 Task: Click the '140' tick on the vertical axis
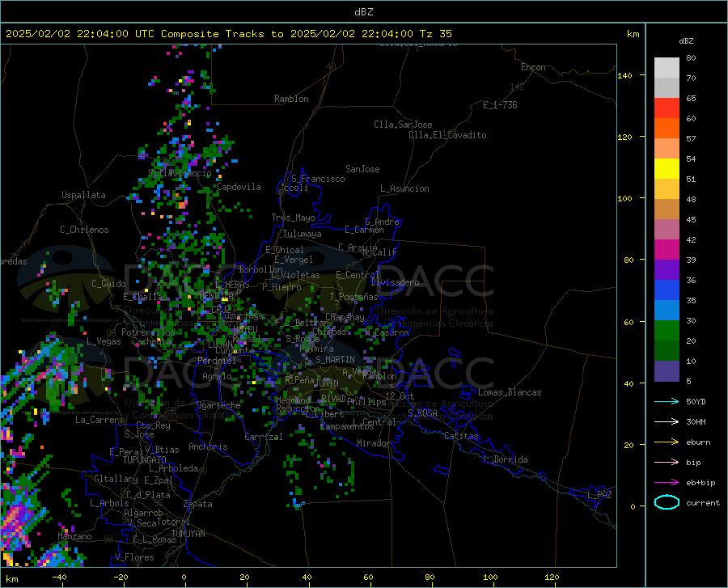click(625, 75)
